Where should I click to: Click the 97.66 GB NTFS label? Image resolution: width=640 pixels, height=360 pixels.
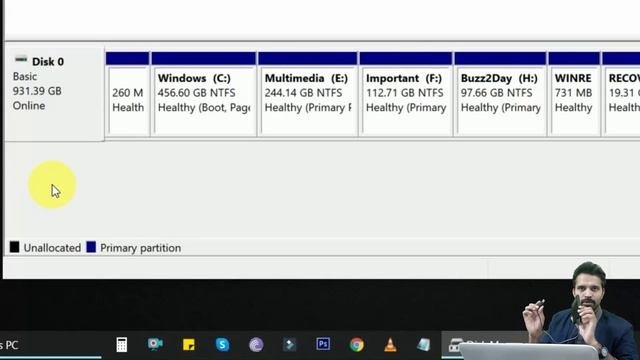tap(496, 93)
